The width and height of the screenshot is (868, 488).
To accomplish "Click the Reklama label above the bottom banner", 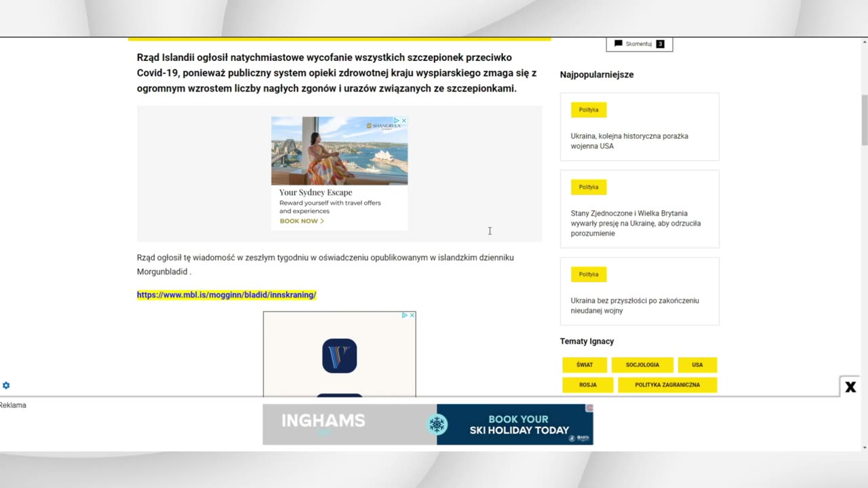I will tap(13, 405).
